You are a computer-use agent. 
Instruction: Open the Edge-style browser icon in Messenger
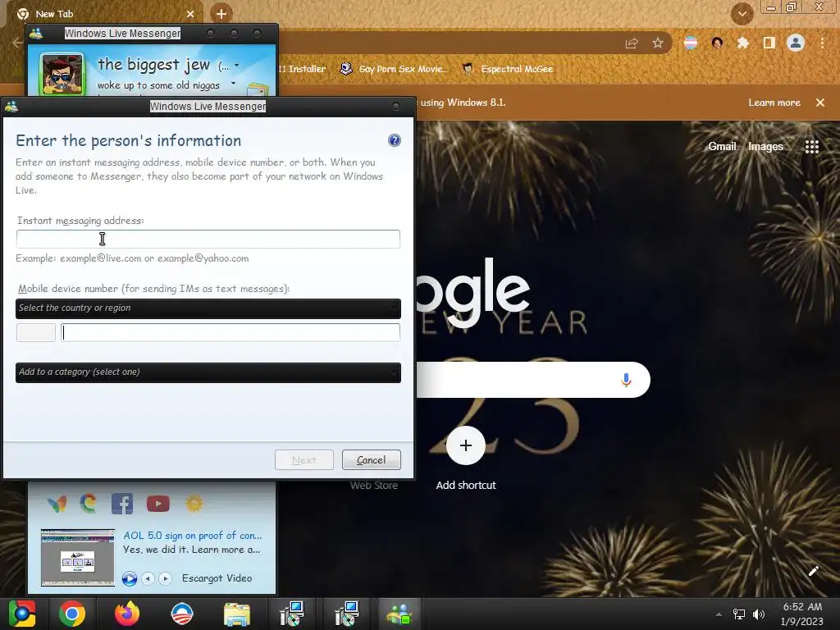click(x=89, y=504)
